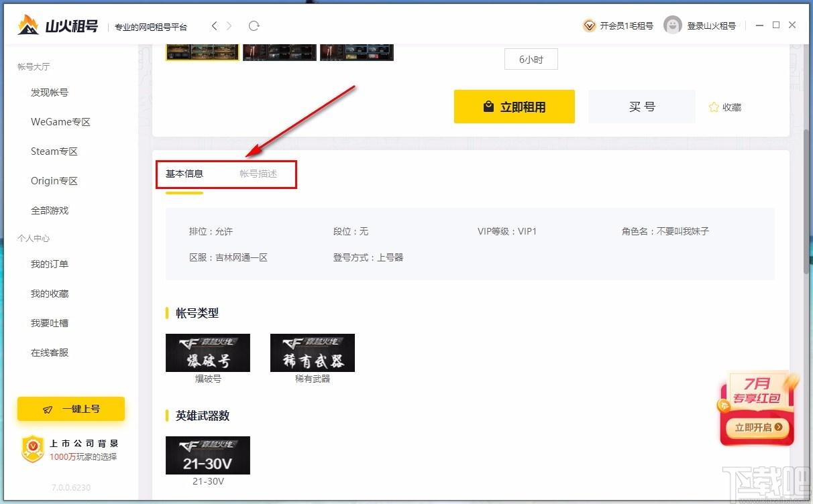Go back with the left arrow
The width and height of the screenshot is (813, 504).
click(x=214, y=26)
